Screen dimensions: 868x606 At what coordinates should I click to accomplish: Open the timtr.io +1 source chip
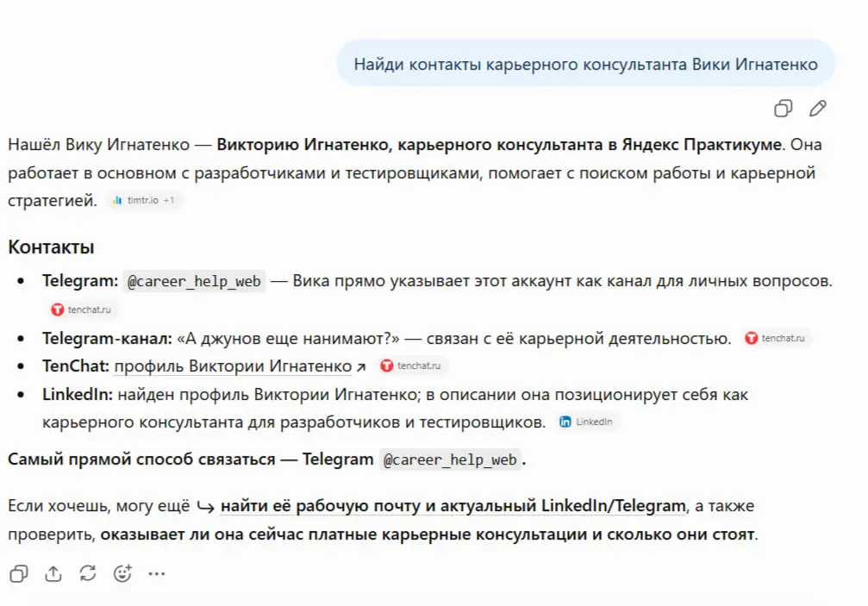(143, 200)
